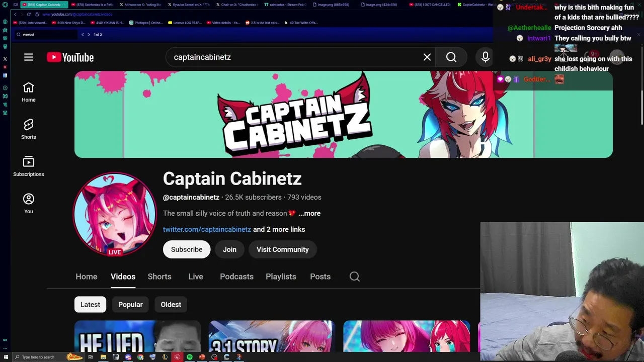Open PowerPoint from the taskbar
The width and height of the screenshot is (644, 362).
202,357
